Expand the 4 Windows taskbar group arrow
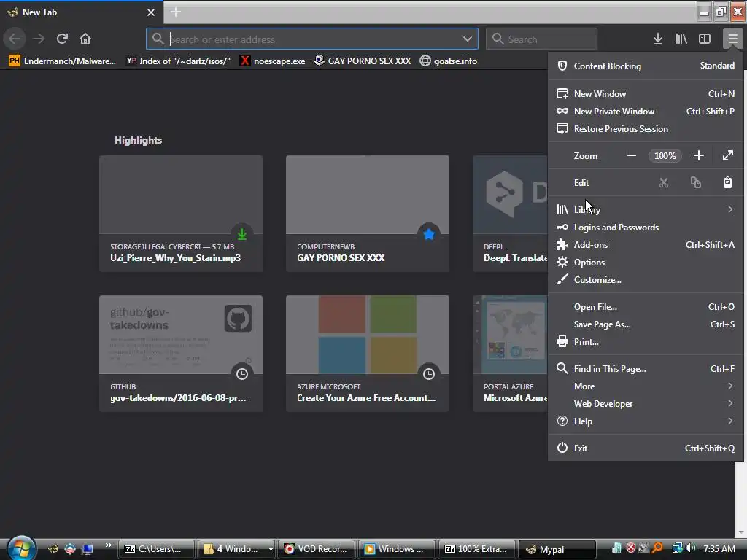This screenshot has width=747, height=560. [271, 549]
